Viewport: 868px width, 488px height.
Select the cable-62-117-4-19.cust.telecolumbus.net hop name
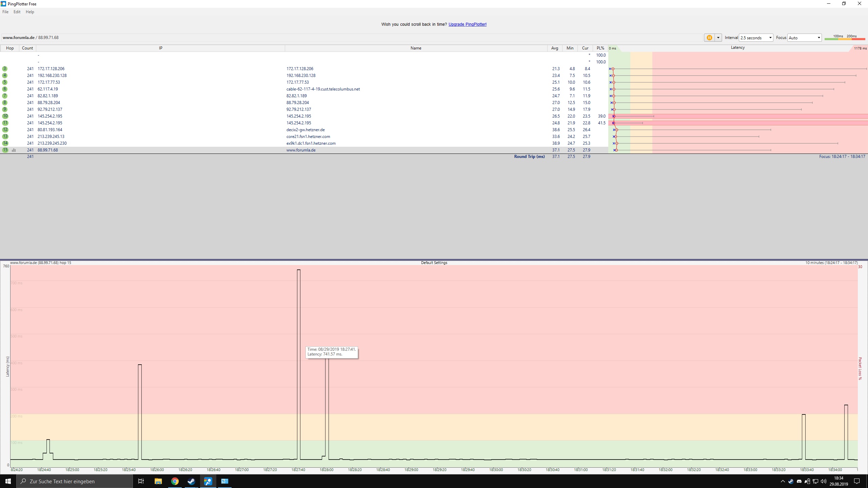[x=323, y=89]
